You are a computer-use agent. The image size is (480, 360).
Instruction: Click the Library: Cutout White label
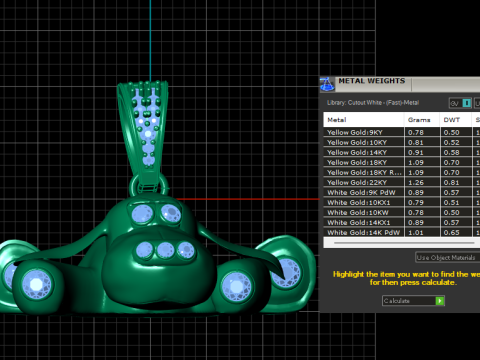tap(373, 103)
